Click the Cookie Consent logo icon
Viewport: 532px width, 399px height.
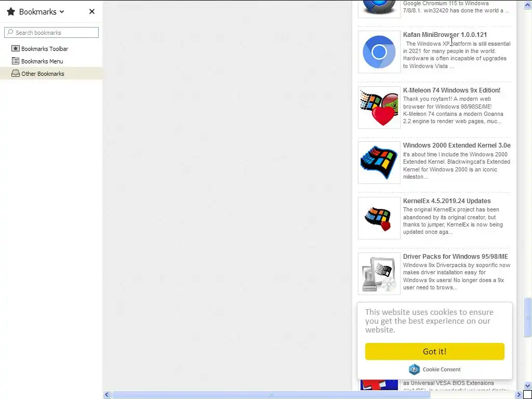(x=414, y=369)
